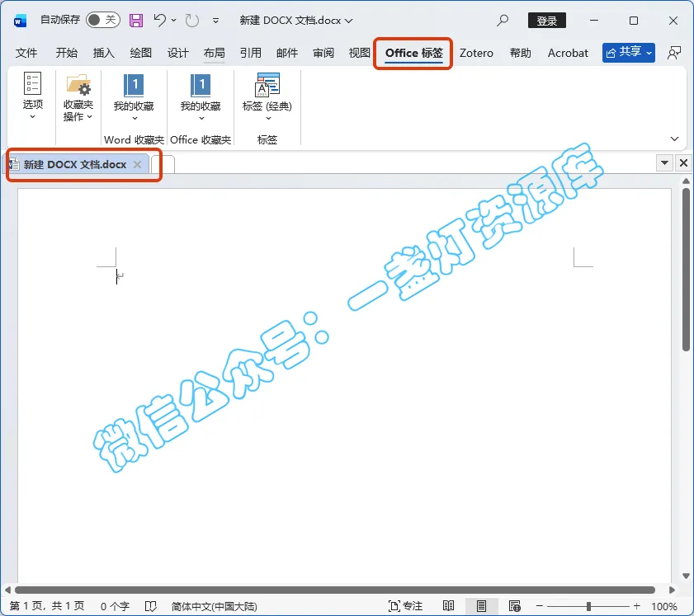Open the Zotero ribbon tab
Screen dimensions: 694x616
476,53
